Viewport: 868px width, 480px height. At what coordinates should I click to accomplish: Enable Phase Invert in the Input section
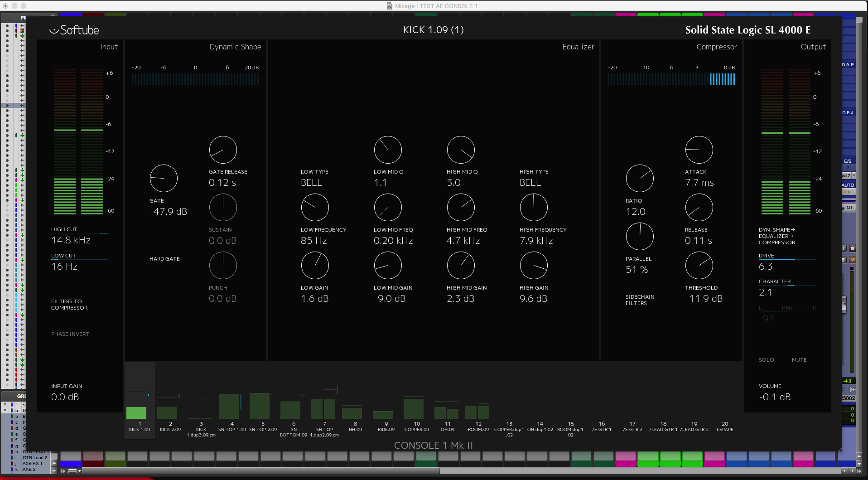tap(70, 334)
